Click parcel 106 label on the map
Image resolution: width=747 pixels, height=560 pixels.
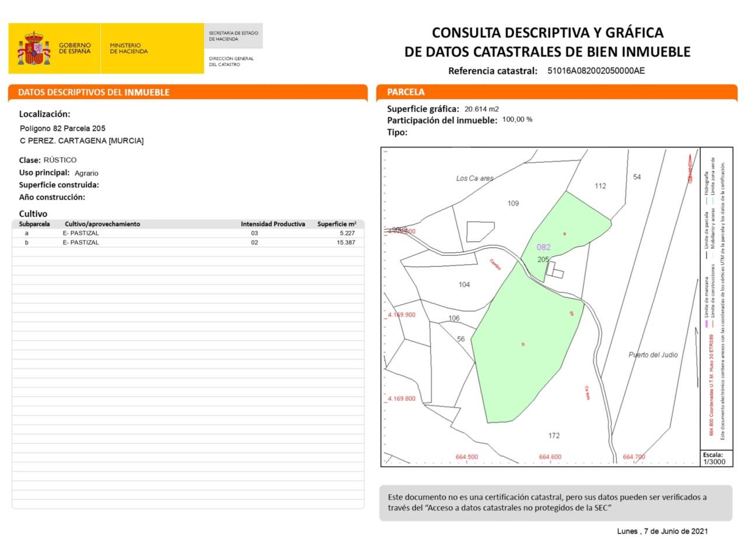[454, 318]
